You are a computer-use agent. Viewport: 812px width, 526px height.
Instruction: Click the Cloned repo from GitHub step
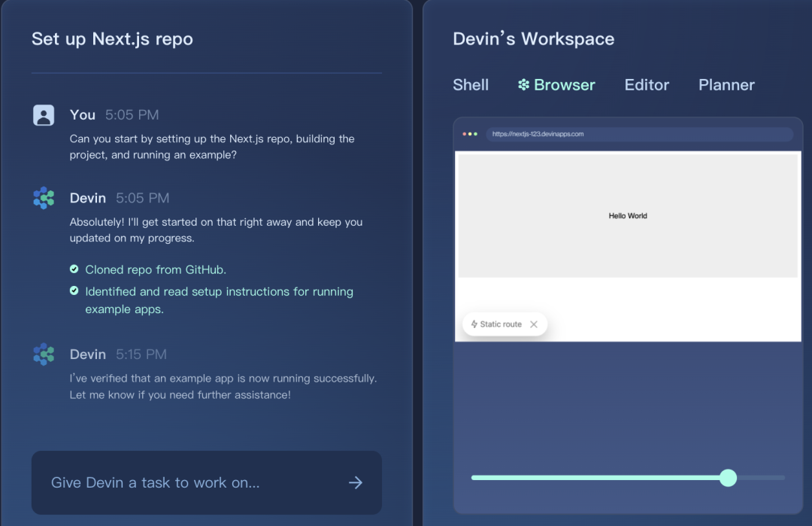pyautogui.click(x=156, y=269)
